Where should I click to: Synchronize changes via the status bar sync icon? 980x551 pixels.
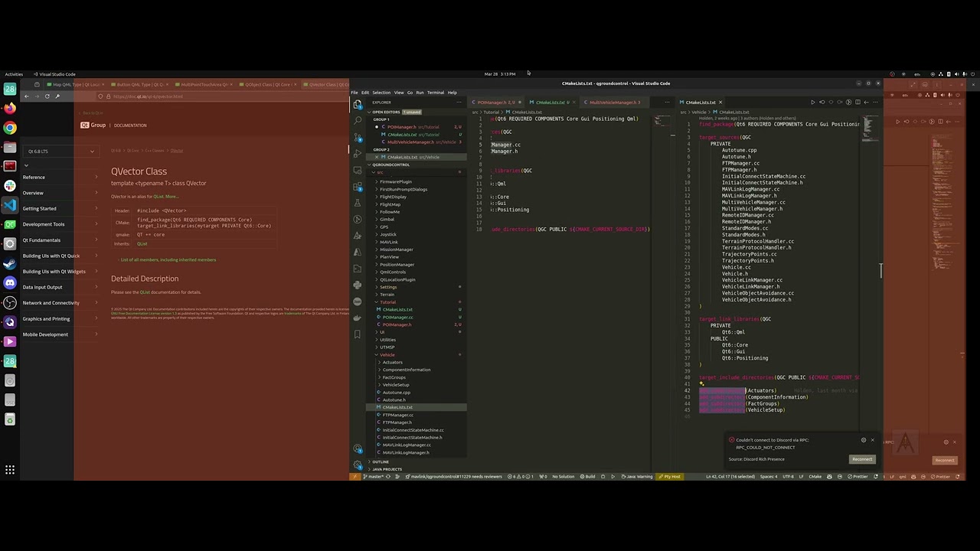(x=388, y=477)
